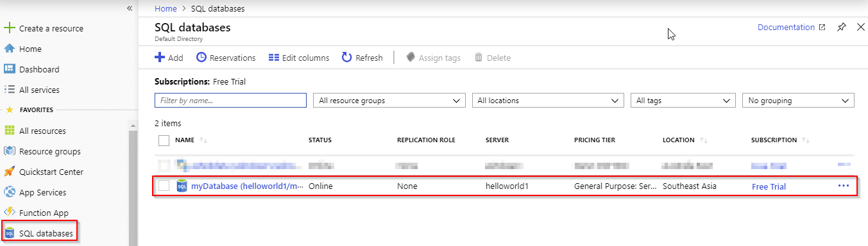Open App Services in sidebar
The width and height of the screenshot is (868, 246).
click(42, 192)
